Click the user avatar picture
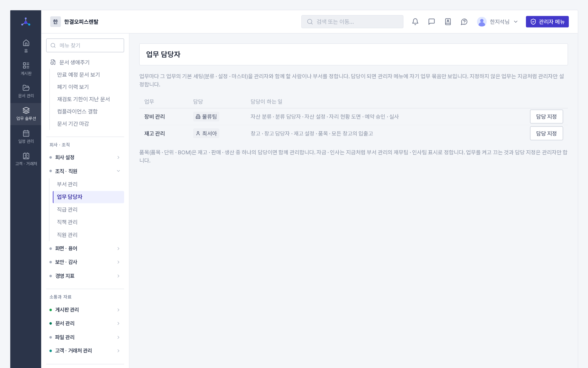The height and width of the screenshot is (368, 588). click(482, 22)
